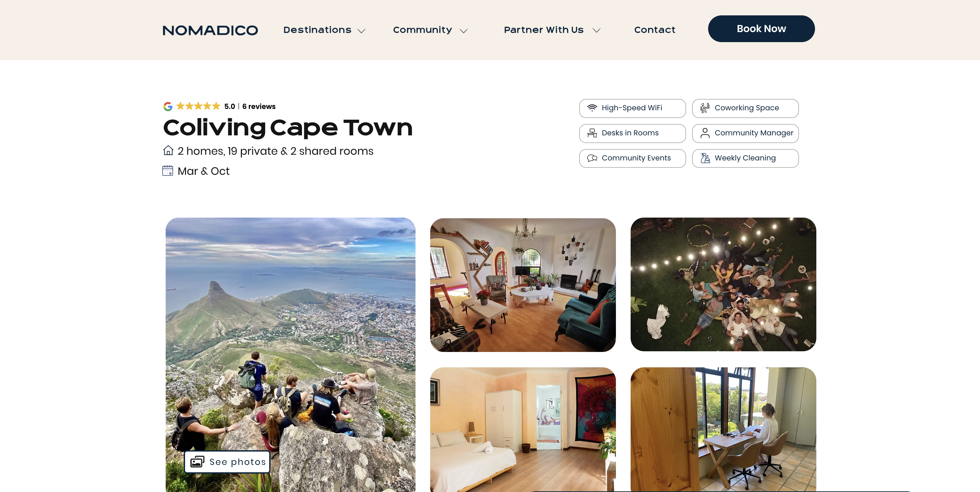The image size is (980, 492).
Task: Open the 6 reviews link
Action: 259,107
